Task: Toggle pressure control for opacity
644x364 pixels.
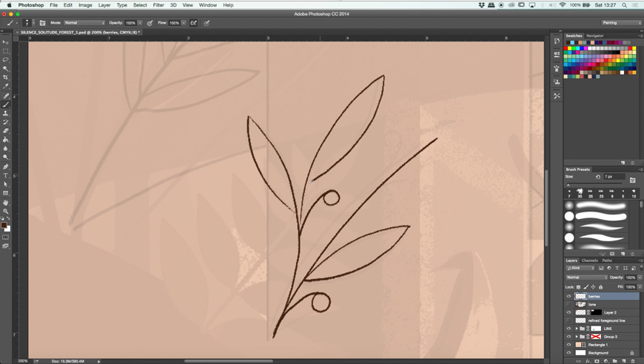Action: tap(150, 23)
